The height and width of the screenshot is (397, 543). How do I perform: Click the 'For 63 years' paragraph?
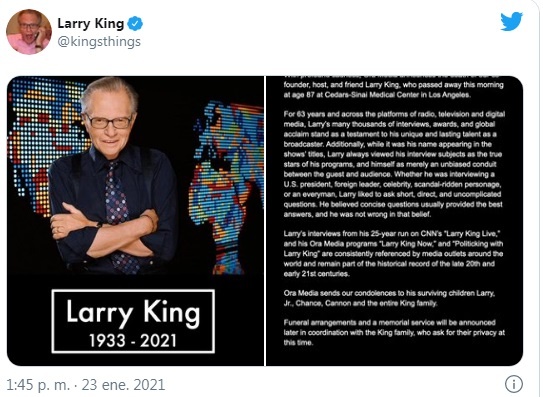tap(394, 164)
